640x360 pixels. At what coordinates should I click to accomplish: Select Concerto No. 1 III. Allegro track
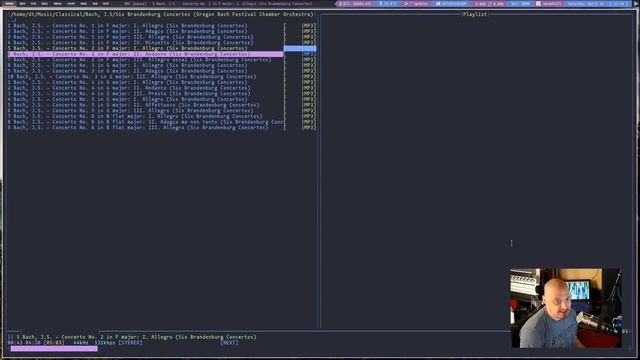(x=130, y=37)
